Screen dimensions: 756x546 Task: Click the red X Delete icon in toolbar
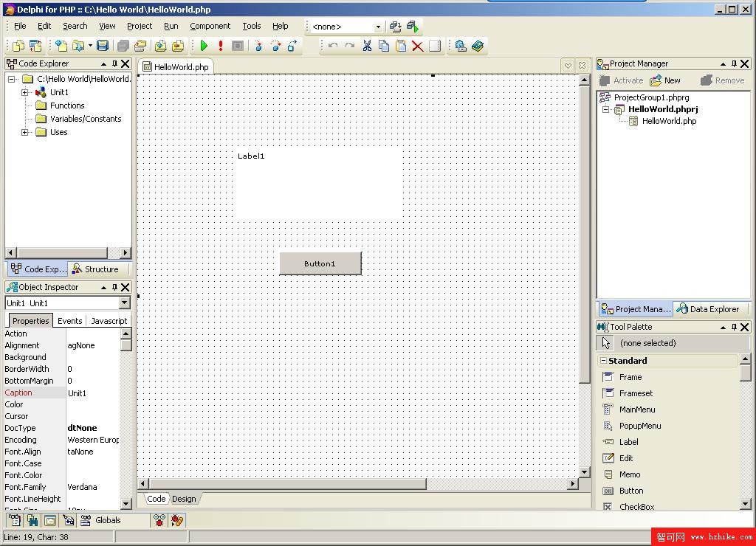[x=418, y=46]
